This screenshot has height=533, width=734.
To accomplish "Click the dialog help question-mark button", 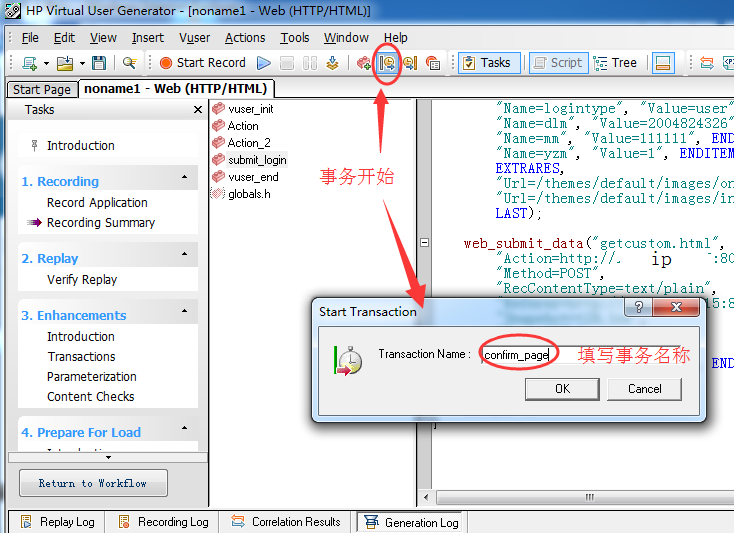I will 638,307.
